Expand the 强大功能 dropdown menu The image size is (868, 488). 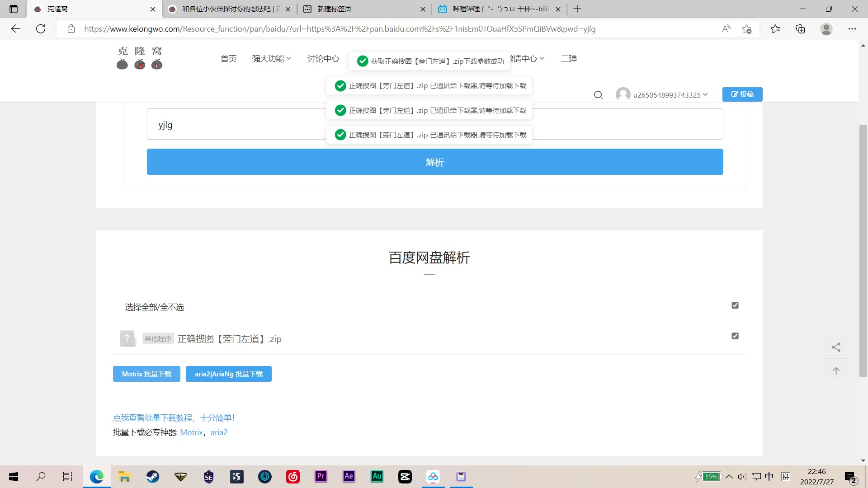271,59
